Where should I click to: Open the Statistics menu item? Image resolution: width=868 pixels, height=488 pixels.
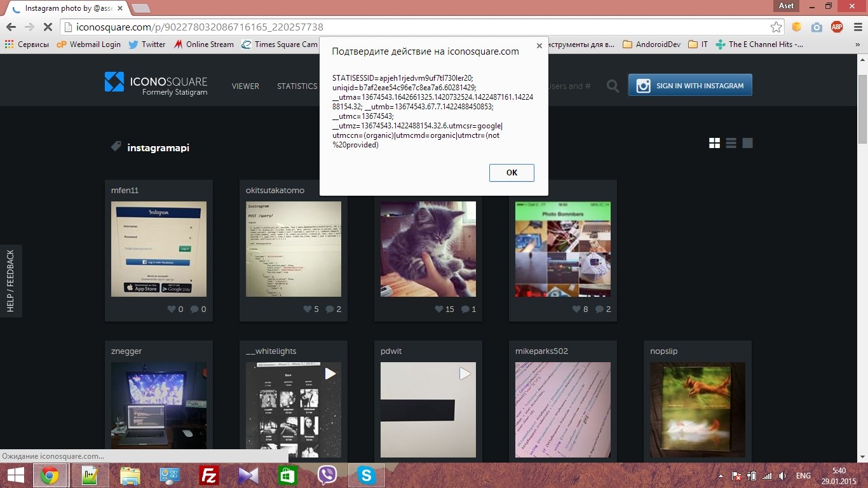pos(297,86)
